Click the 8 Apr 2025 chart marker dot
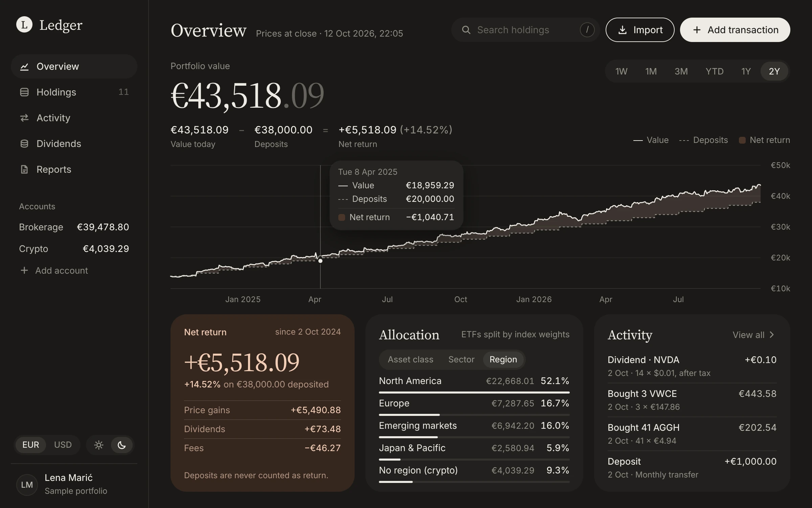This screenshot has height=508, width=812. click(x=320, y=261)
